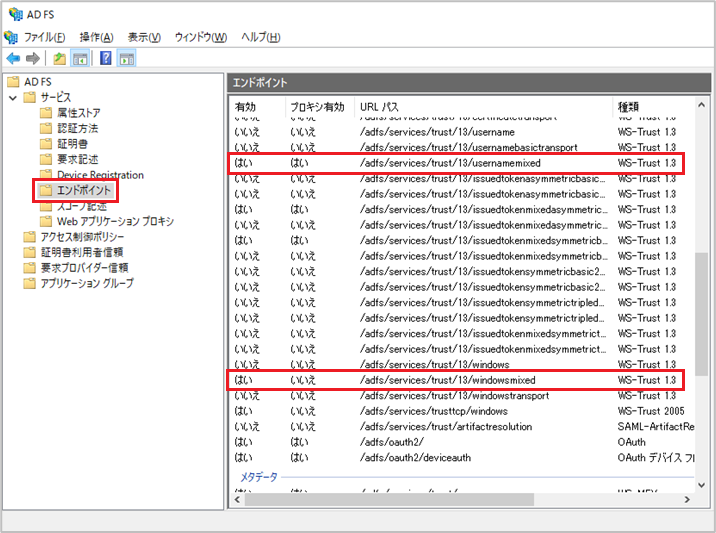Viewport: 716px width, 533px height.
Task: Select row /adfs/services/trust/13/windows
Action: [462, 364]
